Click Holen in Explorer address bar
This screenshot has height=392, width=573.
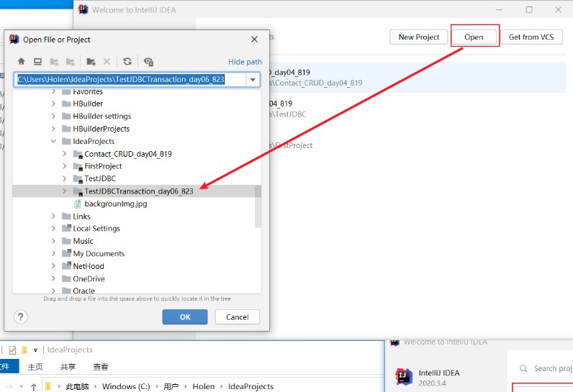(x=204, y=386)
